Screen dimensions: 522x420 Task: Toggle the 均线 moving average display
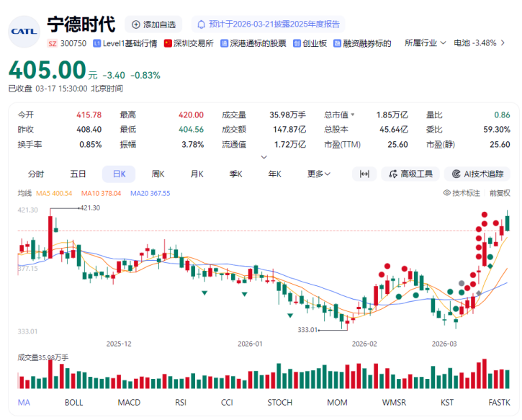(x=24, y=193)
